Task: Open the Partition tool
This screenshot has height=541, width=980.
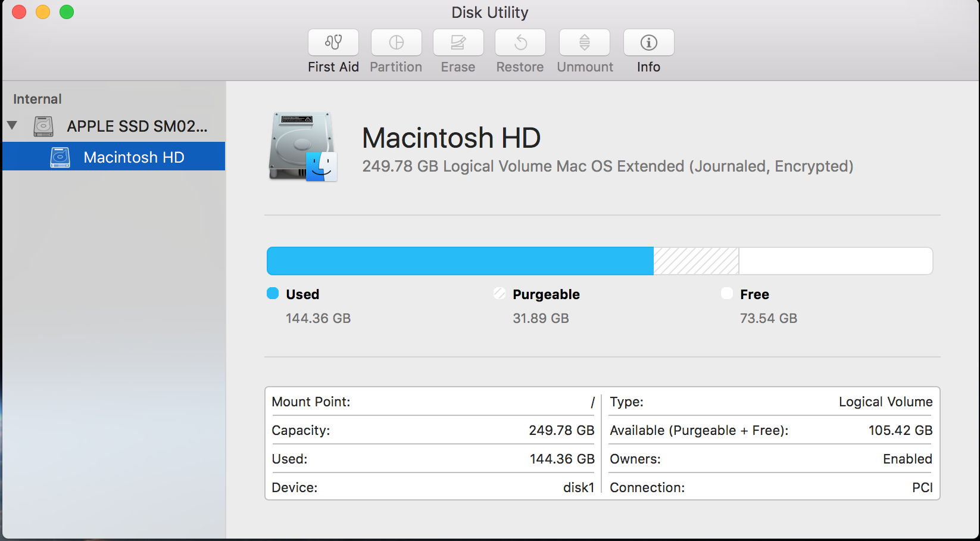Action: (397, 42)
